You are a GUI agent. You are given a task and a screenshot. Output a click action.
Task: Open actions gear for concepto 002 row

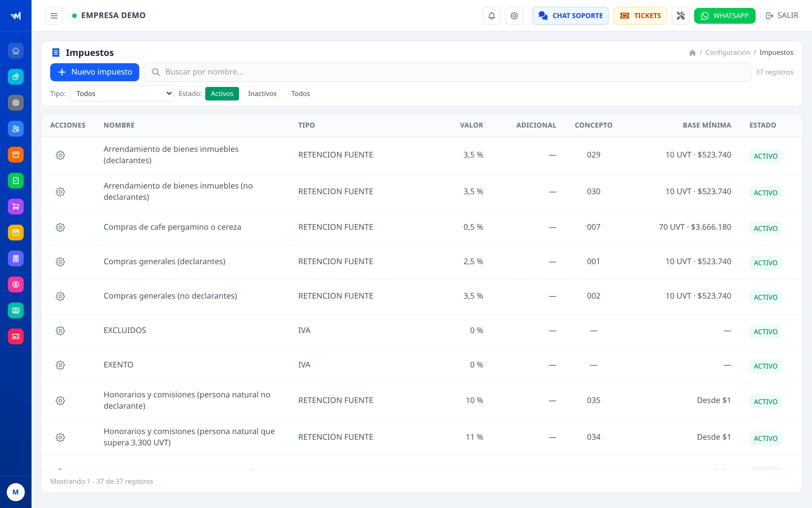click(x=60, y=296)
